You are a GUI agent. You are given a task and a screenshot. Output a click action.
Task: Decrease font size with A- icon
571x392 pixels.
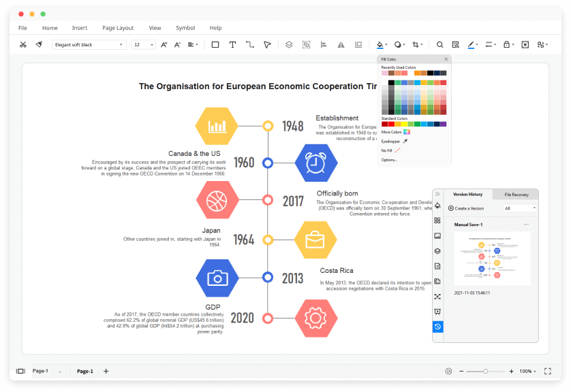click(x=177, y=44)
